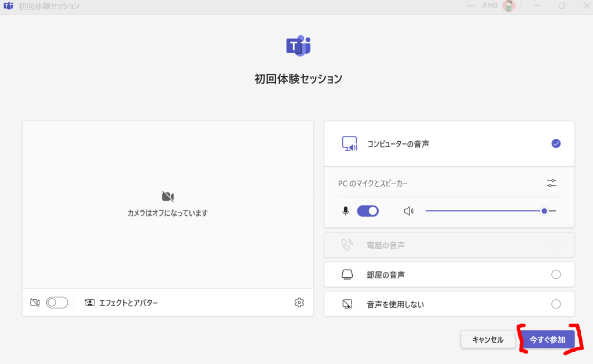Viewport: 593px width, 364px height.
Task: Click the 部屋の音声 room device icon
Action: 347,274
